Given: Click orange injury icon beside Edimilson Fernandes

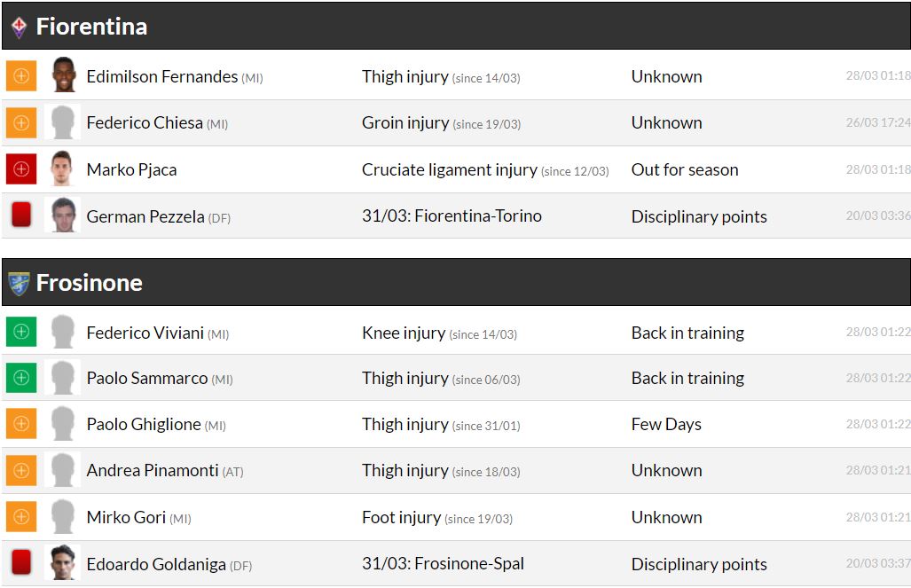Looking at the screenshot, I should pyautogui.click(x=21, y=76).
